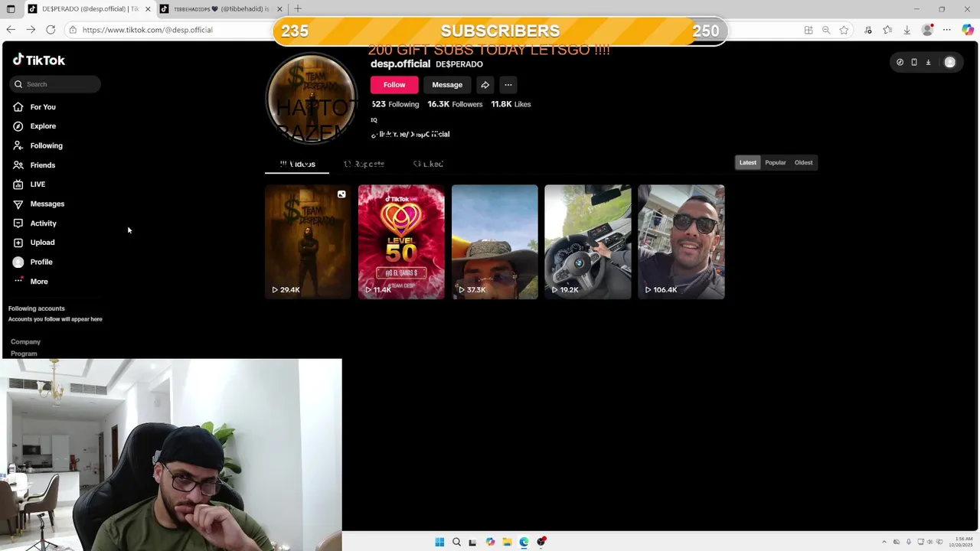
Task: Add this page to favorites
Action: pyautogui.click(x=844, y=30)
